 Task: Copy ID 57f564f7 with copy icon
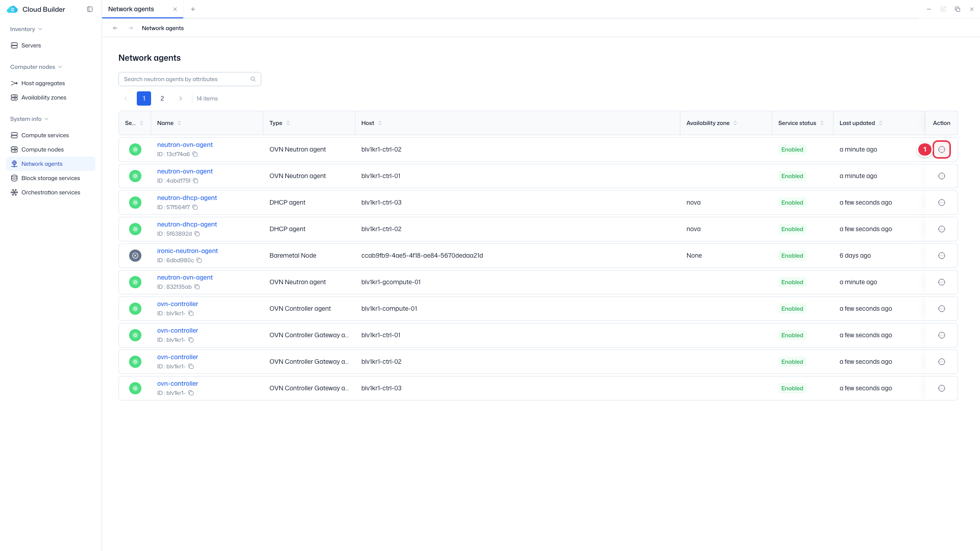coord(195,207)
